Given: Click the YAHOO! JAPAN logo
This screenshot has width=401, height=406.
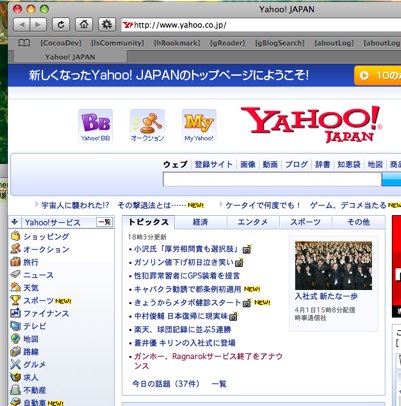Looking at the screenshot, I should click(x=312, y=124).
